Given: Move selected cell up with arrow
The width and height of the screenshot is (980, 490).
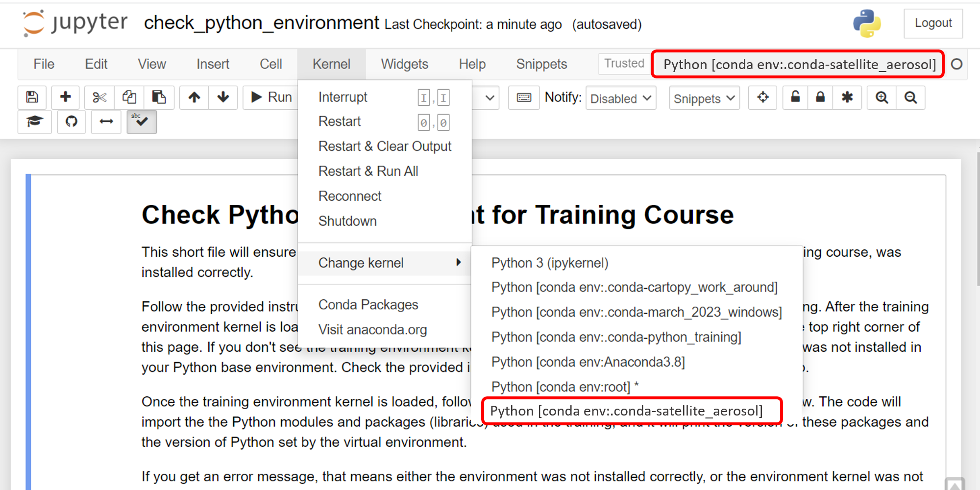Looking at the screenshot, I should (x=194, y=98).
